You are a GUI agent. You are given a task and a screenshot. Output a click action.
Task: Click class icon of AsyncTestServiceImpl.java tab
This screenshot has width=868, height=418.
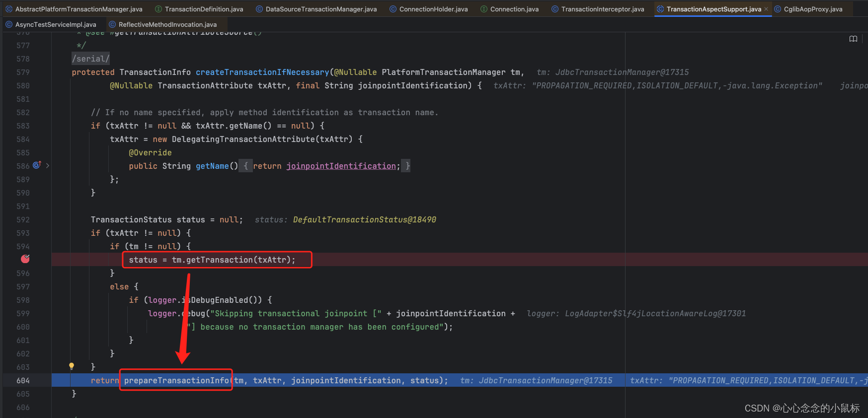[x=9, y=24]
